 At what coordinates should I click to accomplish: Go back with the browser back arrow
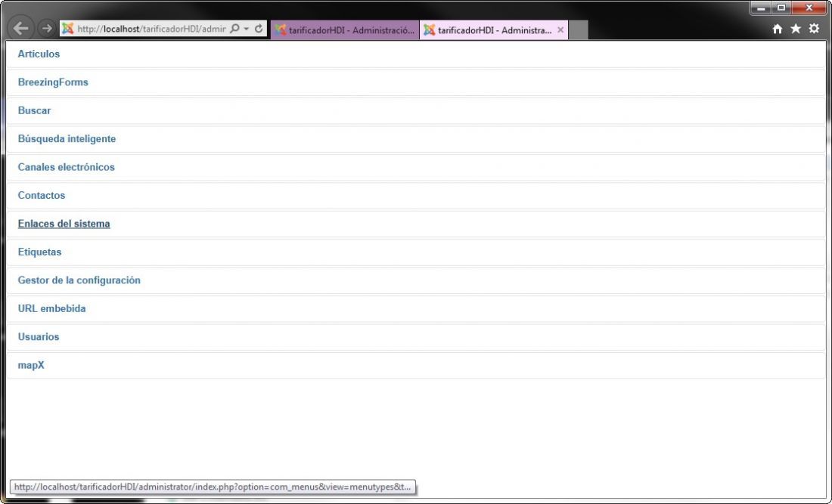coord(20,28)
